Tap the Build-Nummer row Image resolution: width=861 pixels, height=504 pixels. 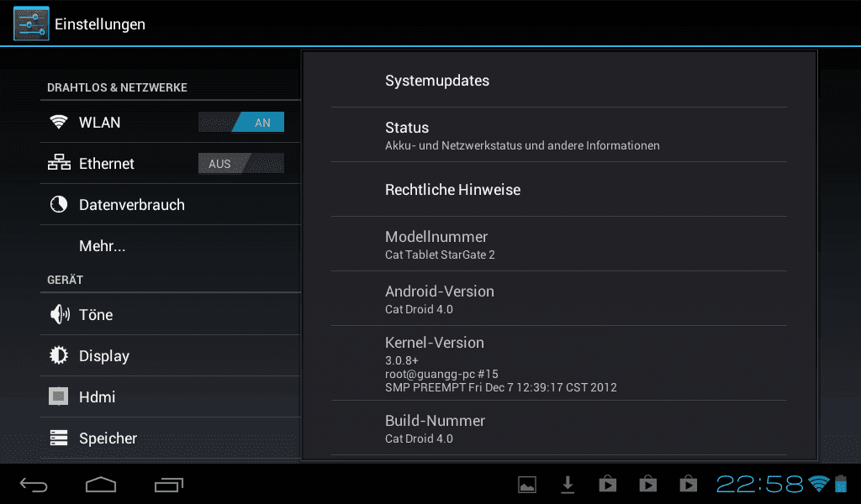[559, 428]
